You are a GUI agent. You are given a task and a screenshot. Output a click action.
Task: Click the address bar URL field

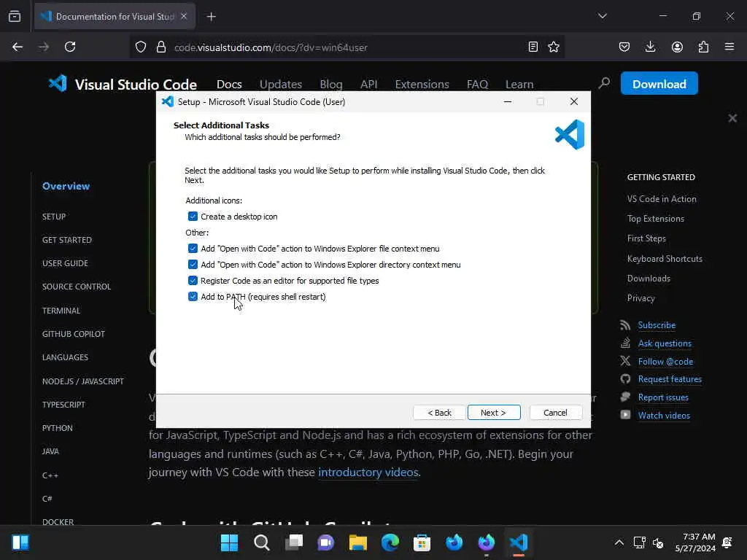coord(348,47)
